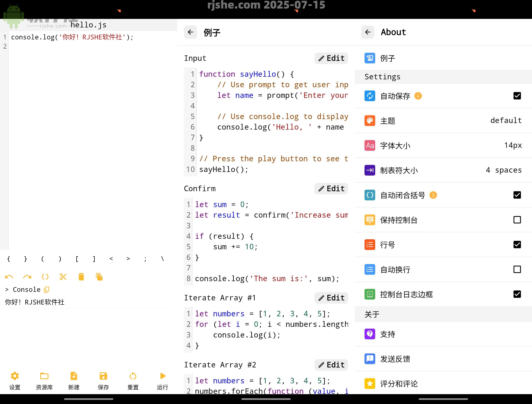Change 制表符大小 from 4 spaces

click(x=503, y=170)
